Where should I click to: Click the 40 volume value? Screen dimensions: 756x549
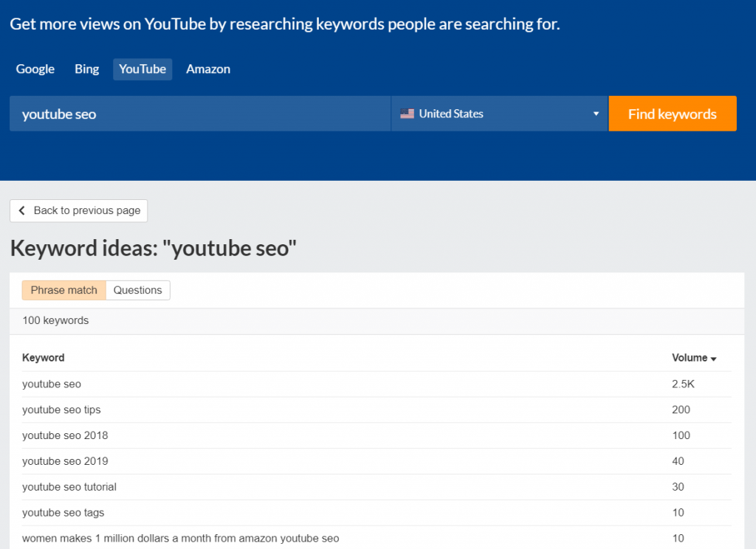click(x=678, y=461)
